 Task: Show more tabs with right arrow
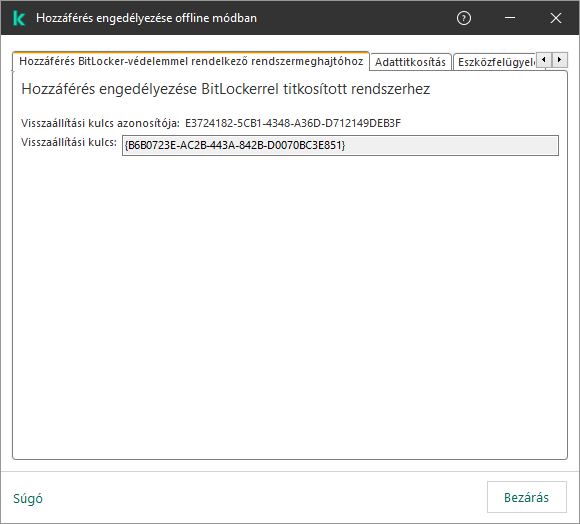(559, 60)
